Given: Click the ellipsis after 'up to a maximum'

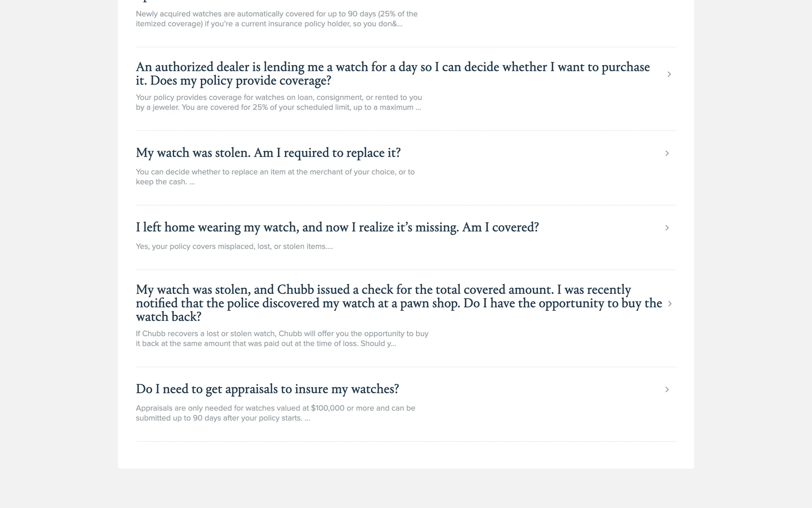Looking at the screenshot, I should tap(418, 108).
